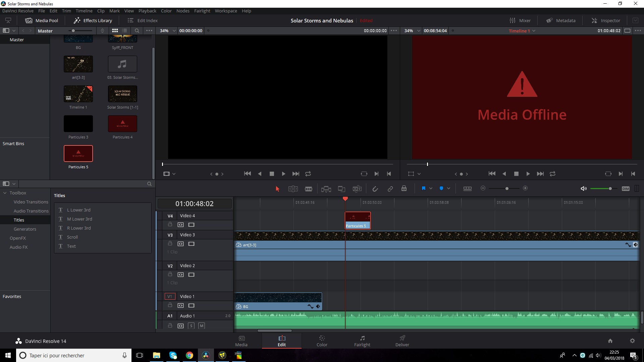Stop the source viewer playback

click(x=272, y=174)
